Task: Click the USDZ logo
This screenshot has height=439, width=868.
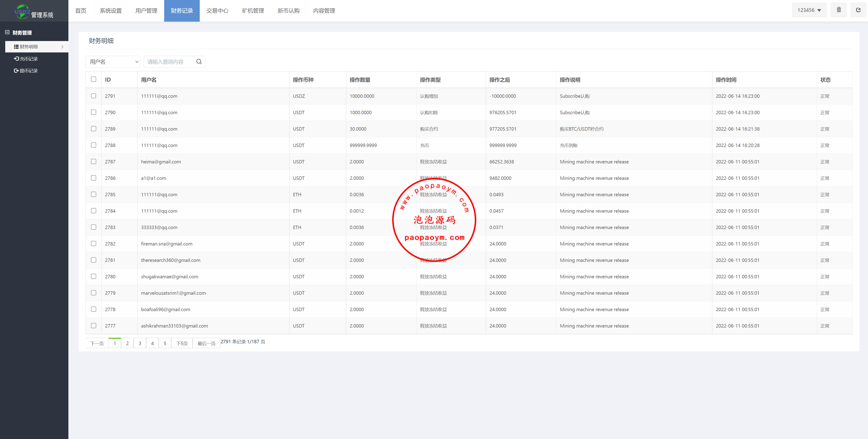Action: coord(22,11)
